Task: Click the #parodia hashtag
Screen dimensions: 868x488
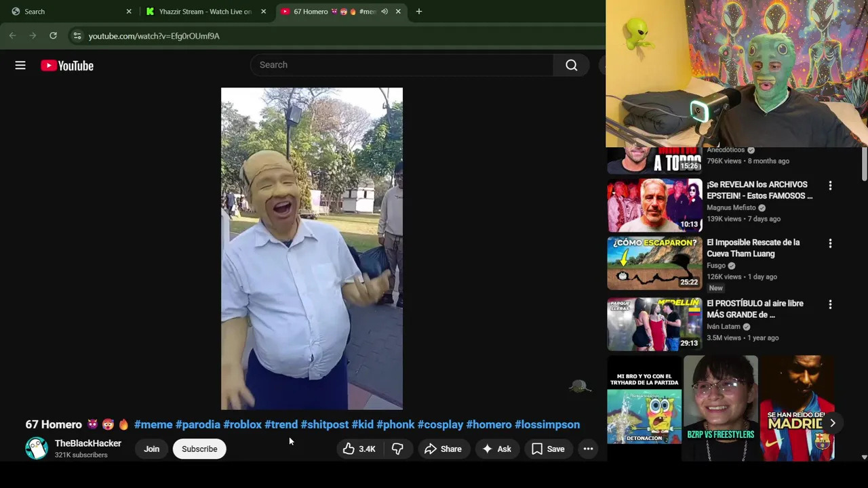Action: [198, 424]
